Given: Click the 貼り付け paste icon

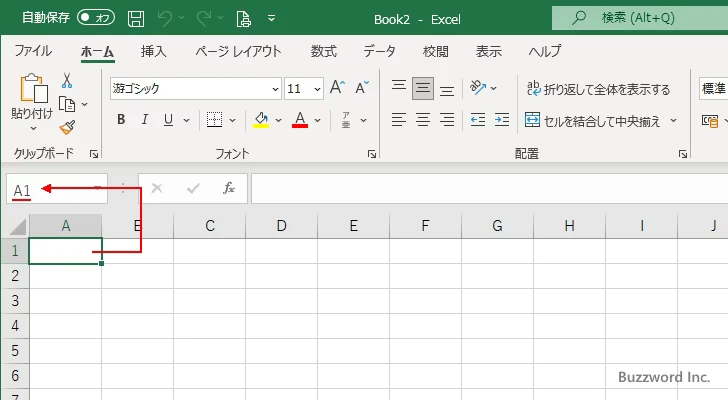Looking at the screenshot, I should (x=33, y=88).
